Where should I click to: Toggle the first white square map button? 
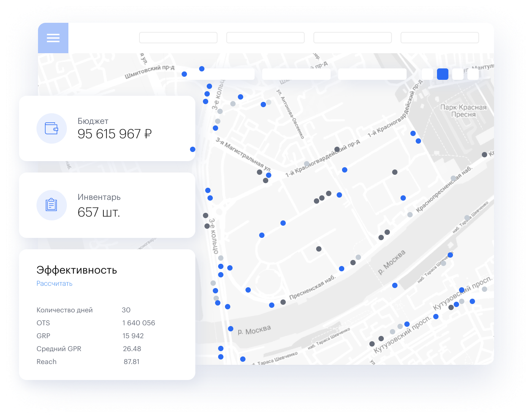427,74
